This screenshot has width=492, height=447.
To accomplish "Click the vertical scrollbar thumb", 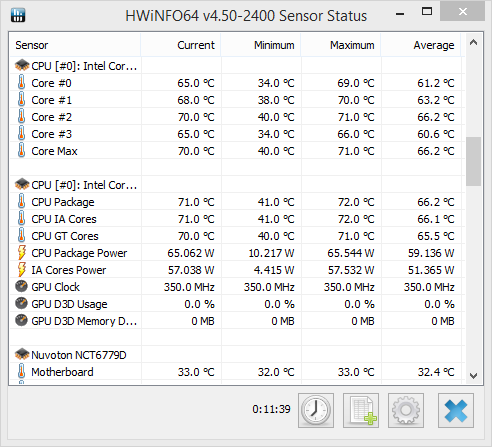I will [x=473, y=161].
